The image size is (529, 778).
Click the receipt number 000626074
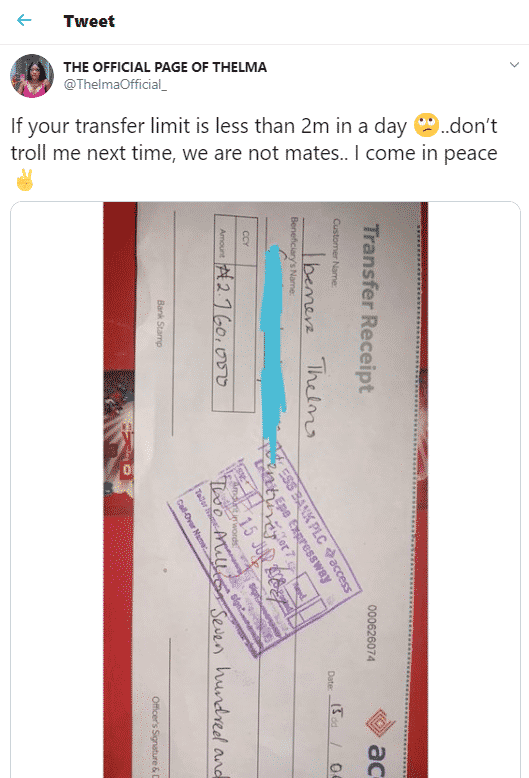(371, 633)
